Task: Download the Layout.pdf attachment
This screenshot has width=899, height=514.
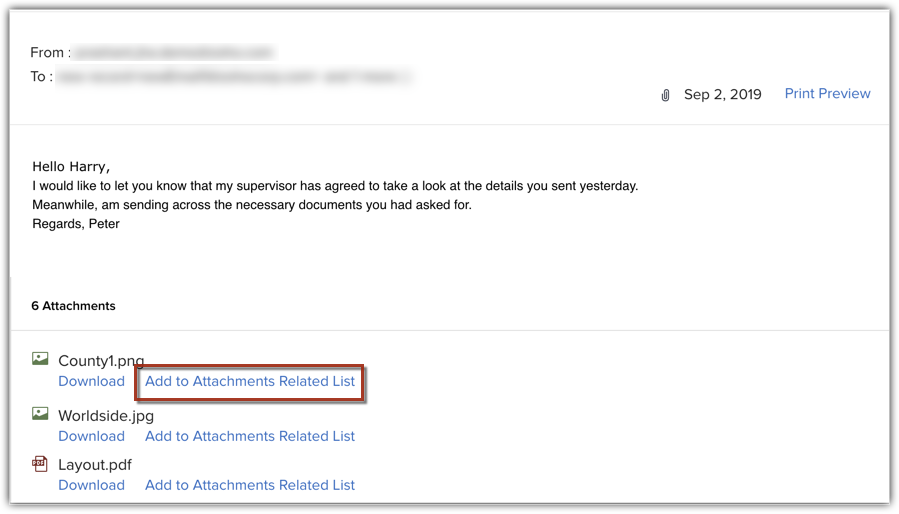Action: click(x=91, y=485)
